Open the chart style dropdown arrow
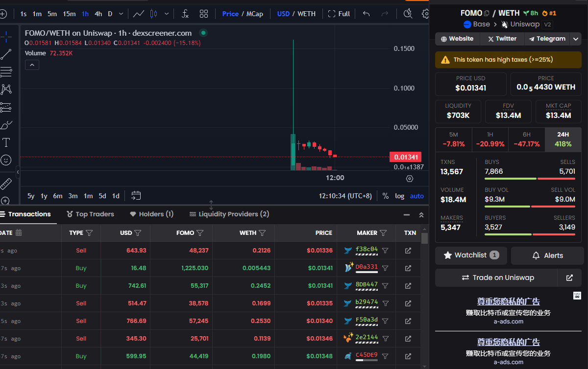The image size is (588, 369). coord(167,14)
